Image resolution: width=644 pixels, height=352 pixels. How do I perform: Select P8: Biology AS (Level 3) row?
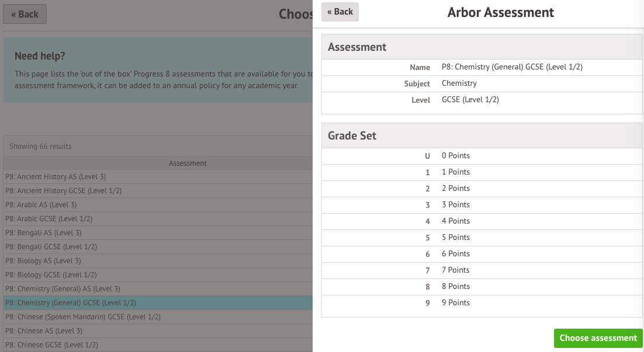(43, 261)
